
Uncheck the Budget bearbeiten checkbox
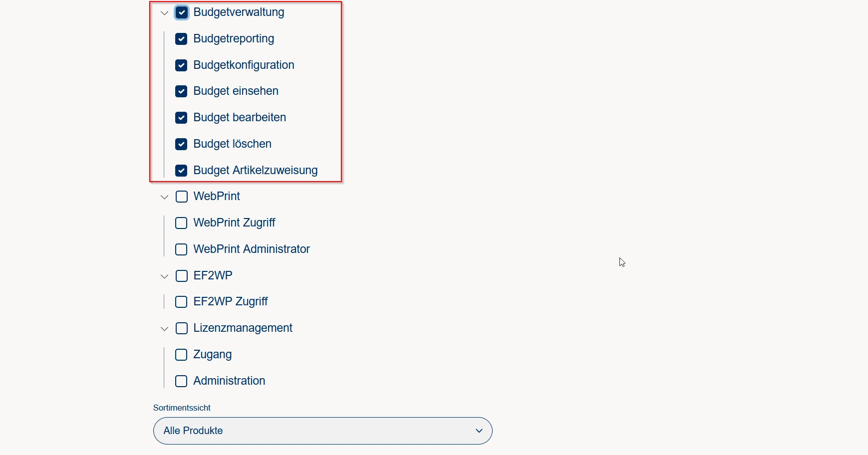click(x=181, y=118)
